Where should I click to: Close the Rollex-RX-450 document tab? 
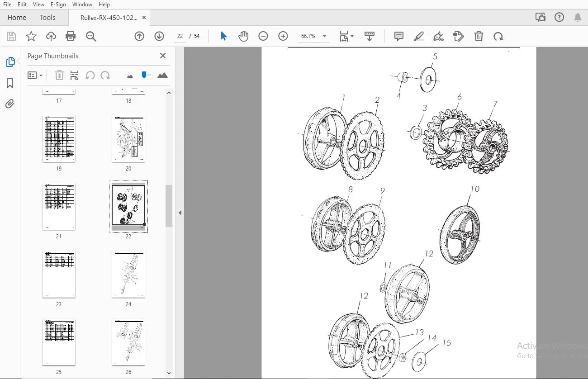point(144,18)
